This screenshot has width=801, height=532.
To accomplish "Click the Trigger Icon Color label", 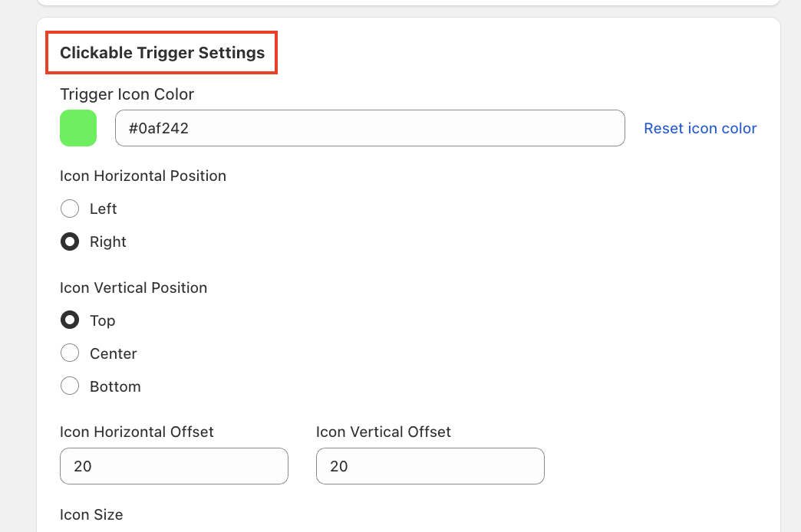I will (127, 94).
